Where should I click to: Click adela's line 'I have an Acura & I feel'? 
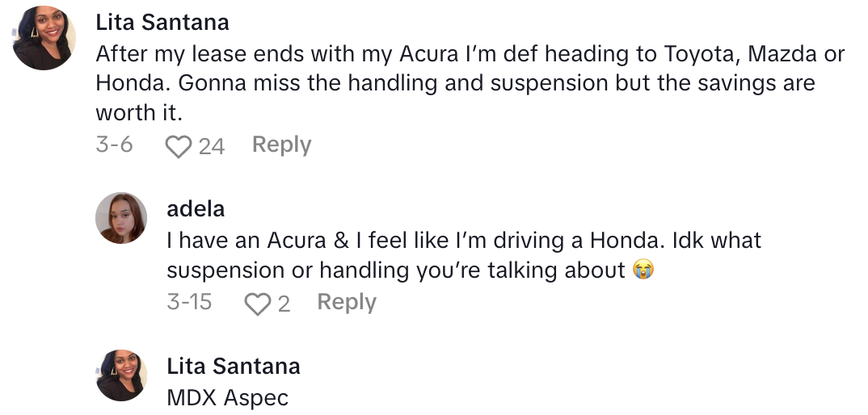pyautogui.click(x=463, y=241)
